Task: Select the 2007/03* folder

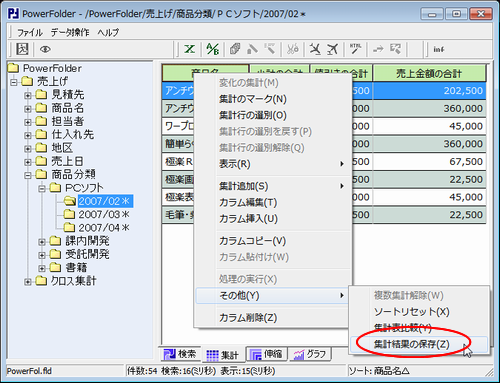Action: pos(104,214)
